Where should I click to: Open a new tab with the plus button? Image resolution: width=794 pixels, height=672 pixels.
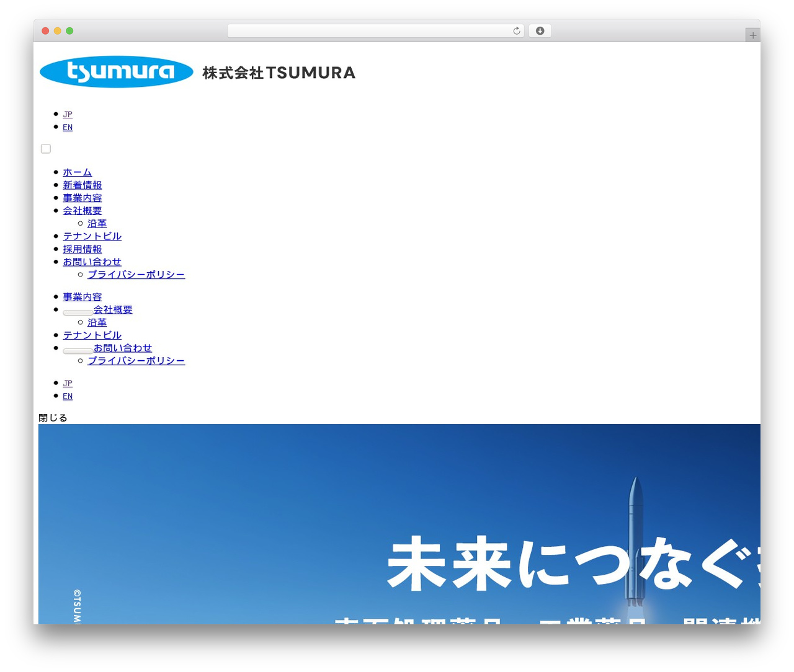pos(752,35)
